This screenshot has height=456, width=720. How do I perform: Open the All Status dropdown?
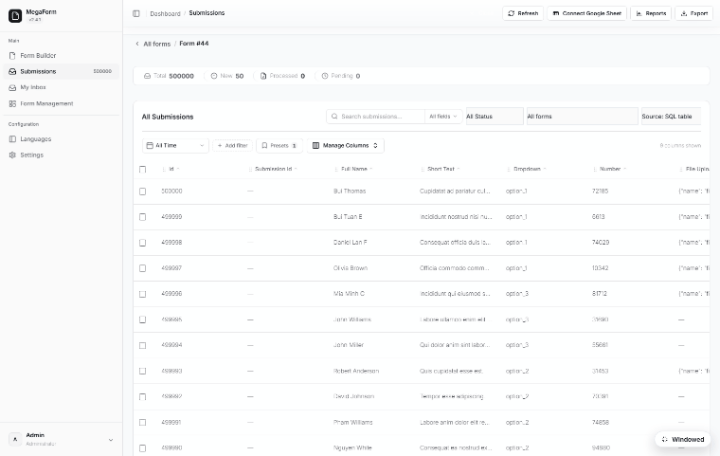click(495, 116)
